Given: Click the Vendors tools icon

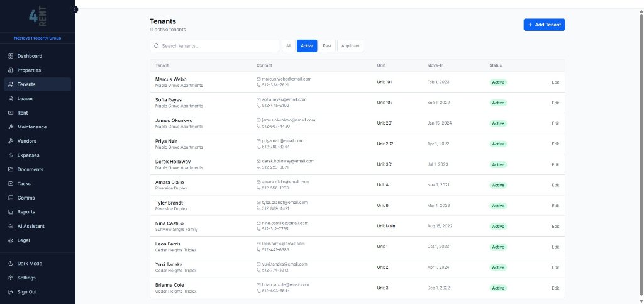Looking at the screenshot, I should [11, 141].
